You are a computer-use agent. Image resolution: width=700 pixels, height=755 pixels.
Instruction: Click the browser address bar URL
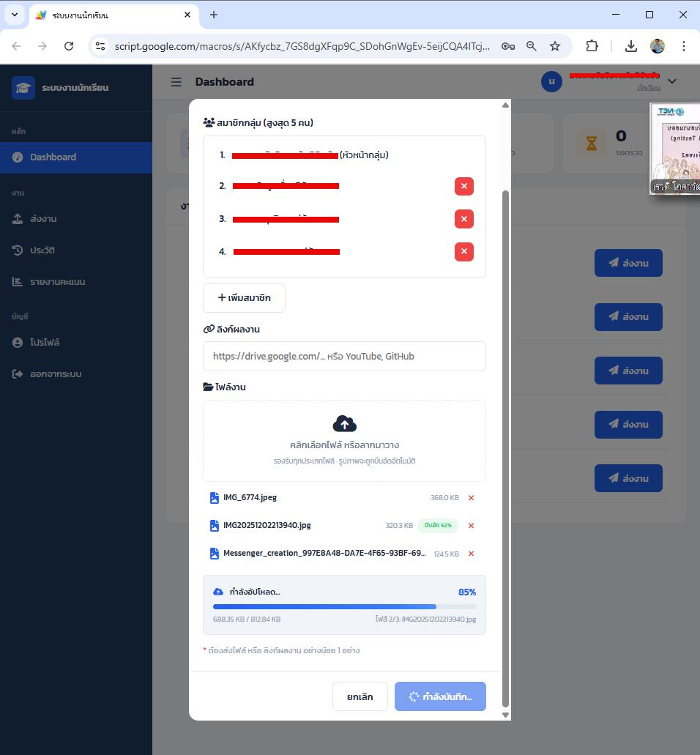[302, 46]
